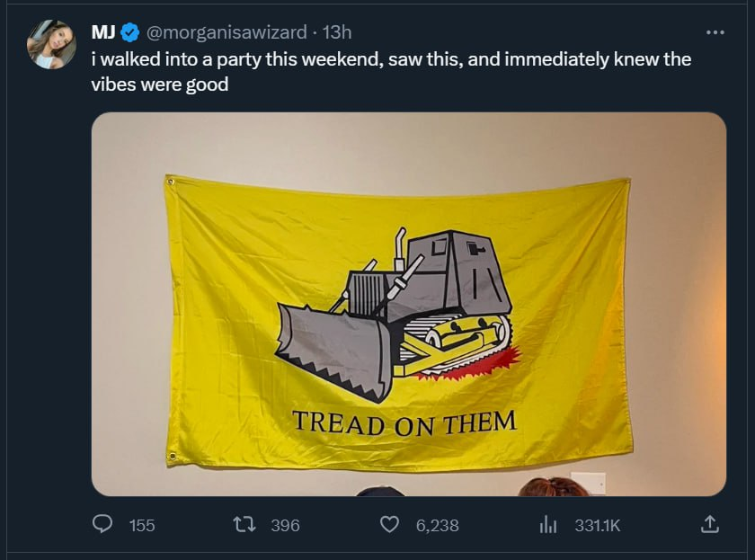This screenshot has width=755, height=560.
Task: Click the blue verified checkmark badge
Action: point(129,32)
